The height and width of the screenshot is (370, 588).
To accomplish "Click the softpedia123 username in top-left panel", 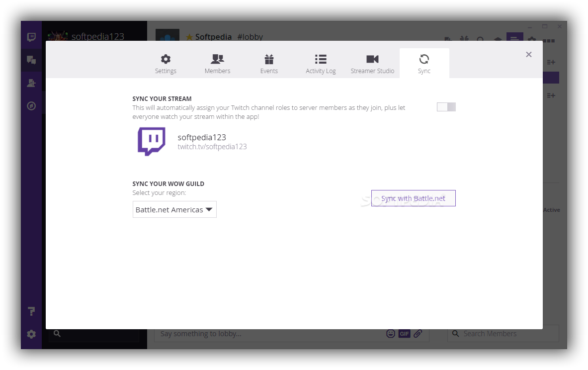I will 97,36.
